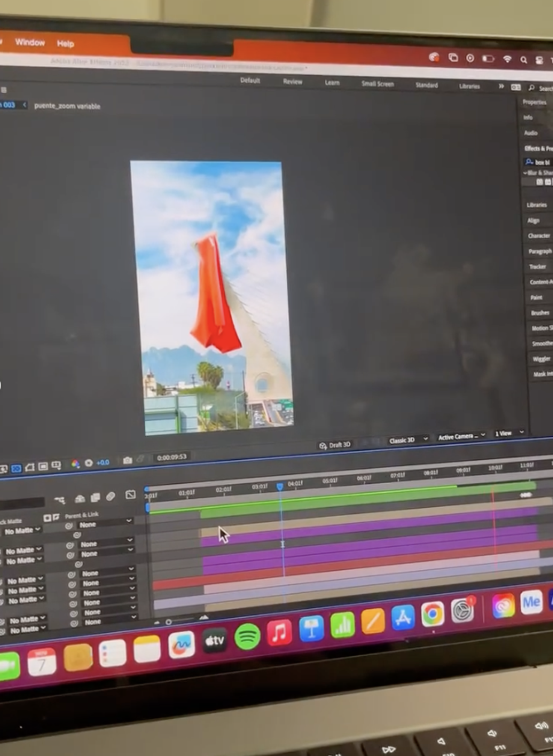Show more workspaces with double-chevron

coord(501,86)
